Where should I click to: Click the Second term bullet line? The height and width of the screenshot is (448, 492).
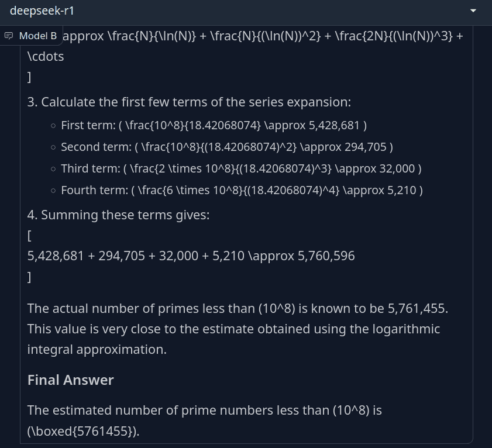(227, 147)
